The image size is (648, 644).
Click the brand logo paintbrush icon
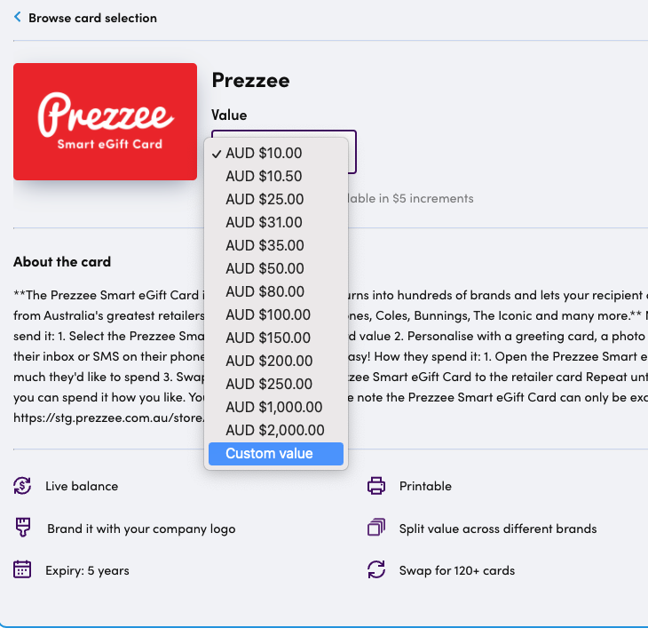(x=23, y=528)
